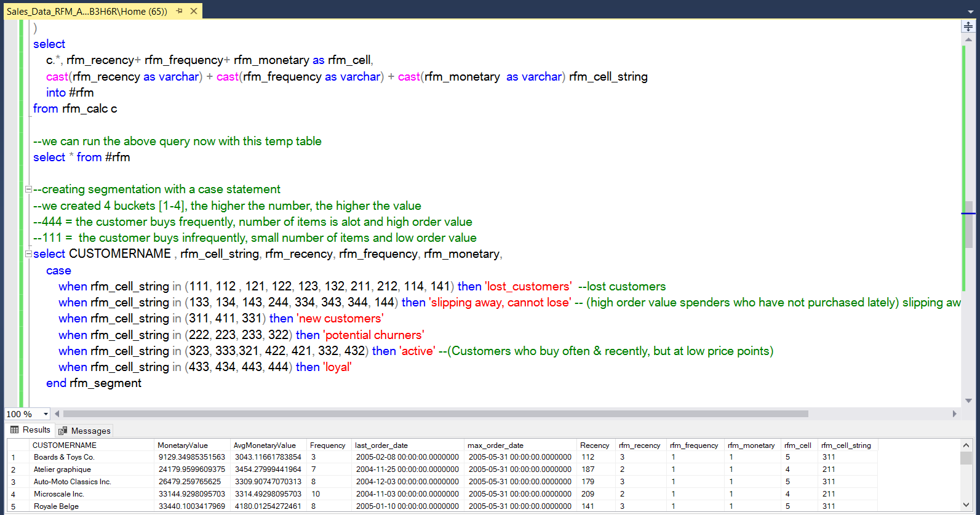
Task: Click the horizontal scroll right arrow
Action: 955,414
